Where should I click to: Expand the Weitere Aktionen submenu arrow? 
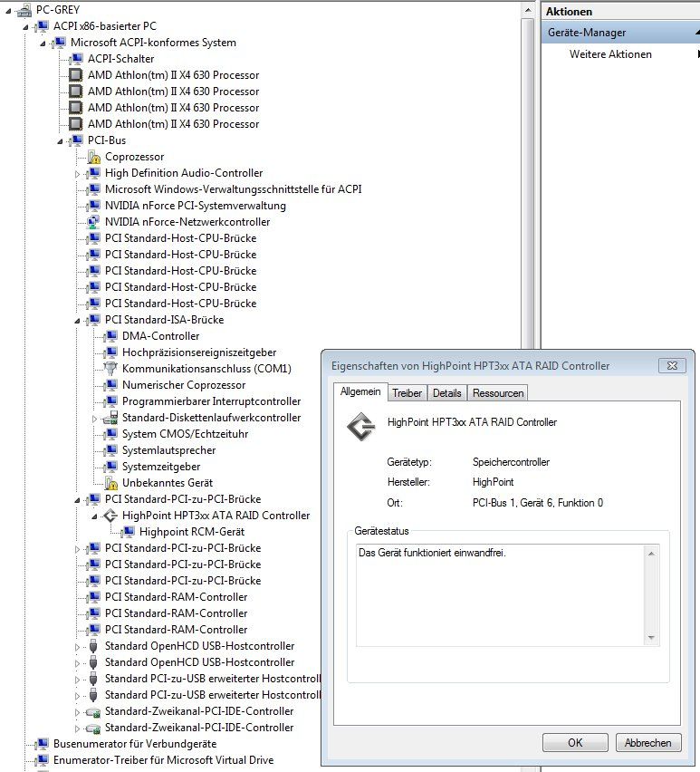697,54
